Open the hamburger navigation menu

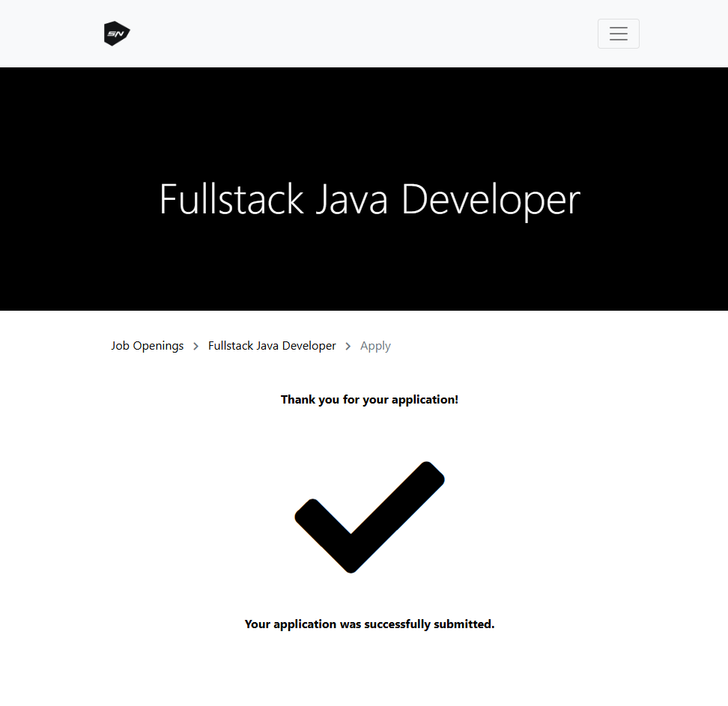point(618,34)
